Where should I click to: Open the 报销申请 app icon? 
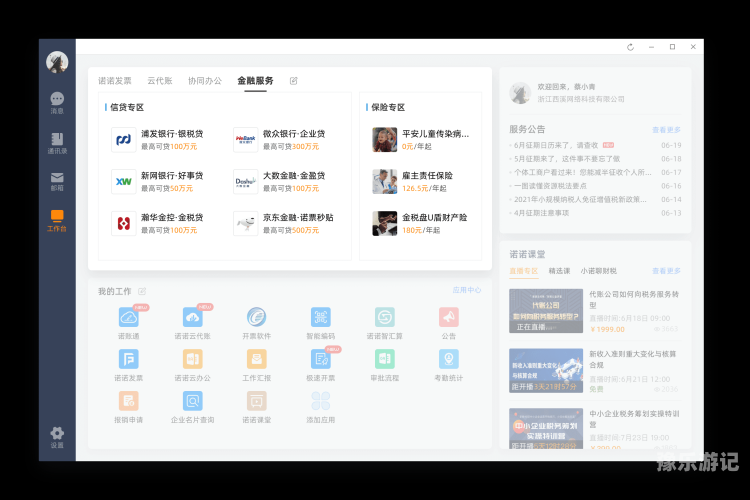pyautogui.click(x=129, y=401)
